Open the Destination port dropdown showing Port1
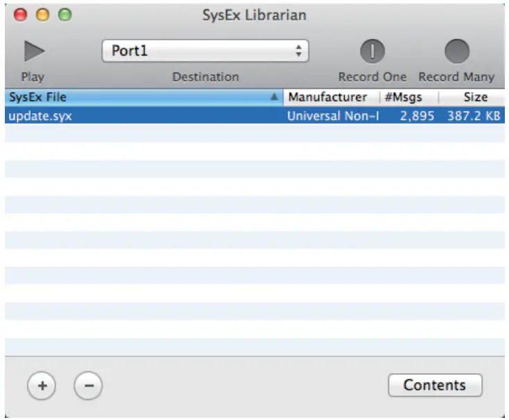 coord(205,51)
